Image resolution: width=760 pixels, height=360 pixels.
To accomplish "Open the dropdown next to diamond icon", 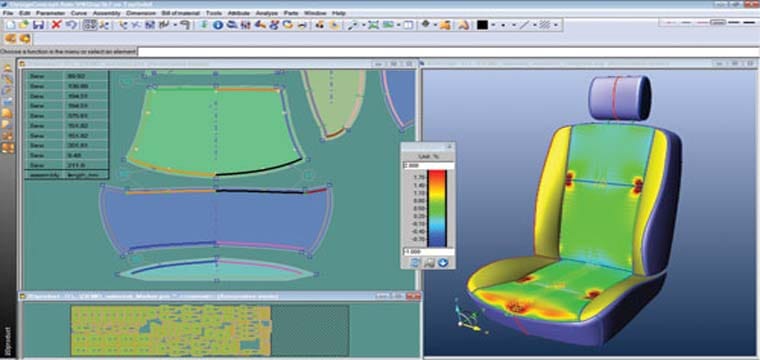I will click(x=435, y=25).
